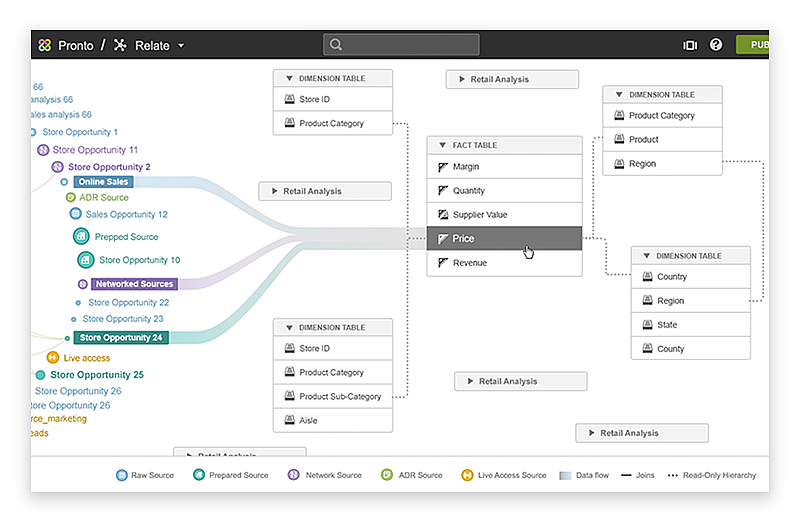
Task: Open the Relate dropdown arrow
Action: click(181, 46)
